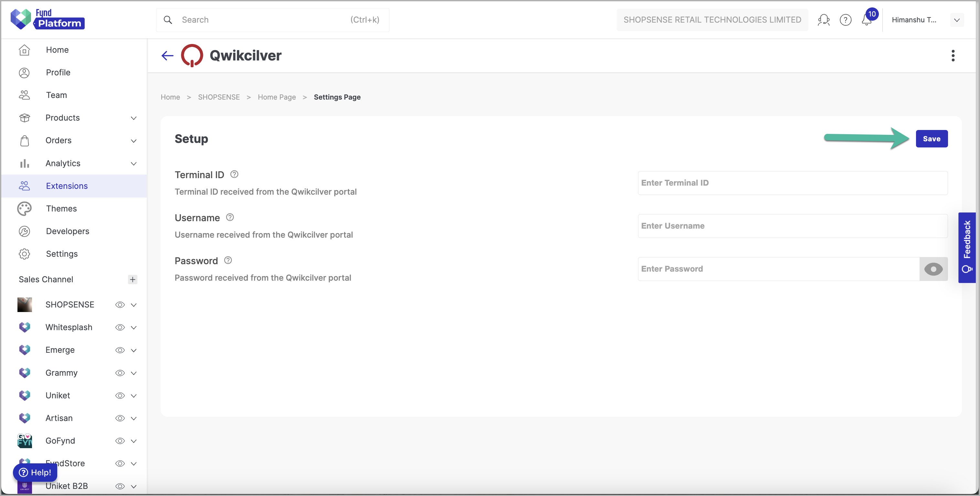Click the Orders bag icon
This screenshot has height=496, width=980.
[24, 140]
